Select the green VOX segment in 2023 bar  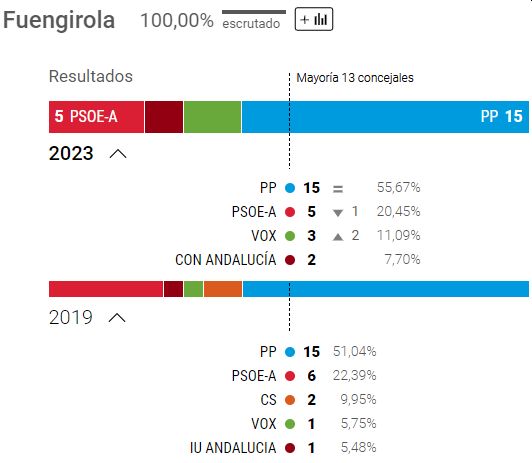[212, 117]
